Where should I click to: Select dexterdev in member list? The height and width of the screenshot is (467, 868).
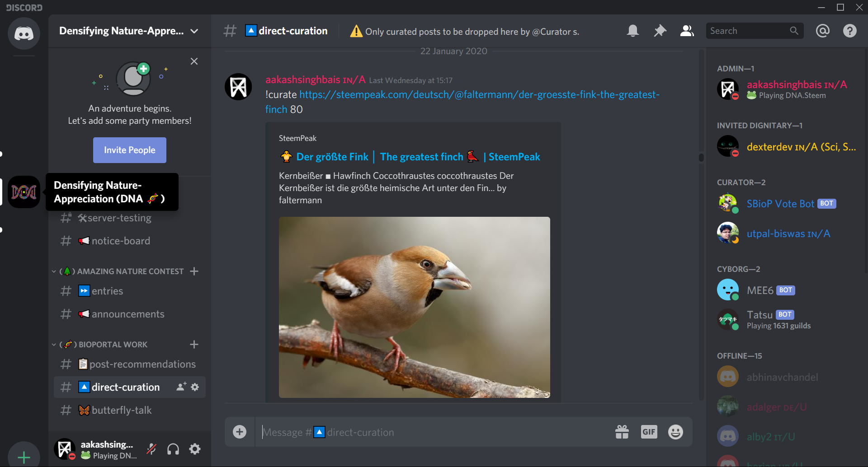pos(787,146)
